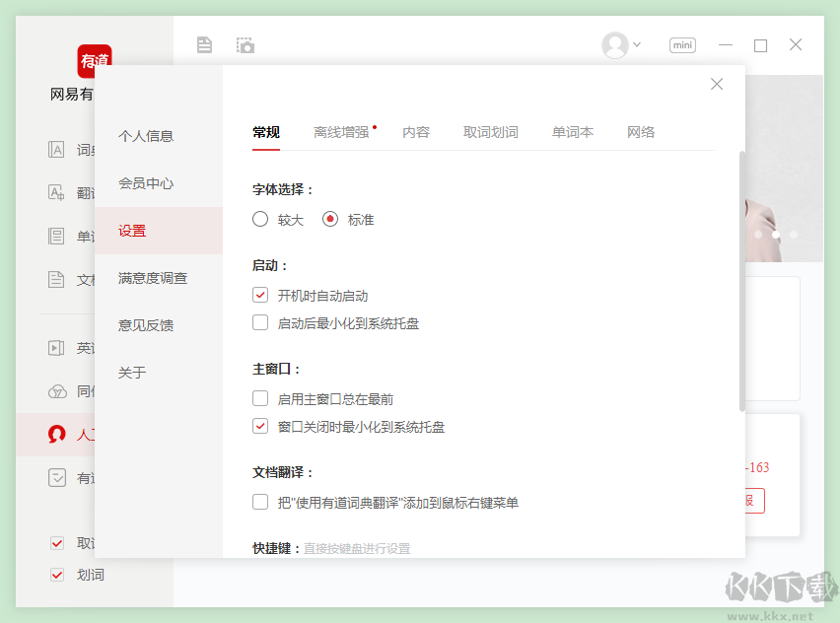The image size is (840, 623).
Task: Click the document icon in top toolbar
Action: click(204, 44)
